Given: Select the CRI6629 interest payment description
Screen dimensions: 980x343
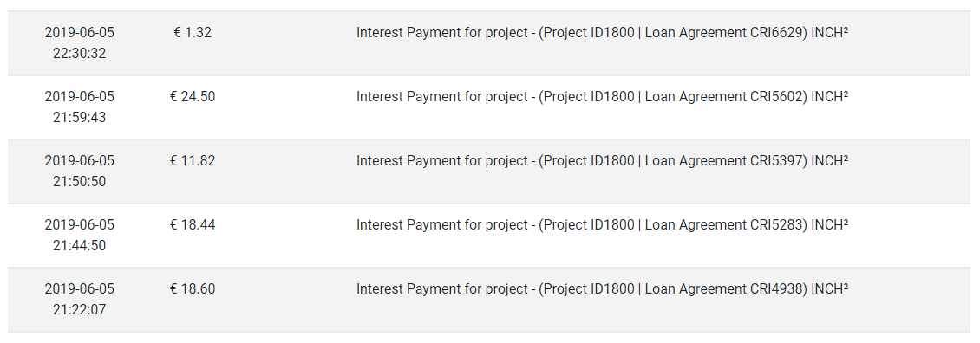Looking at the screenshot, I should pos(602,33).
